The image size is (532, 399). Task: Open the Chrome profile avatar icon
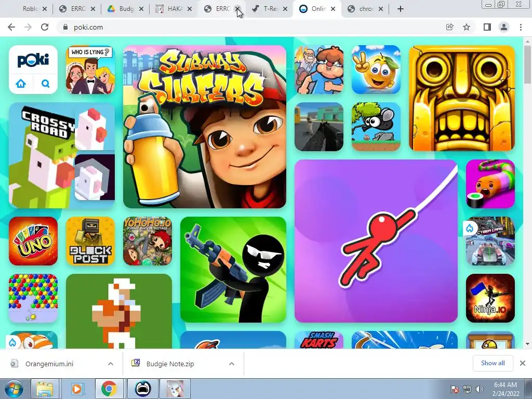coord(504,27)
